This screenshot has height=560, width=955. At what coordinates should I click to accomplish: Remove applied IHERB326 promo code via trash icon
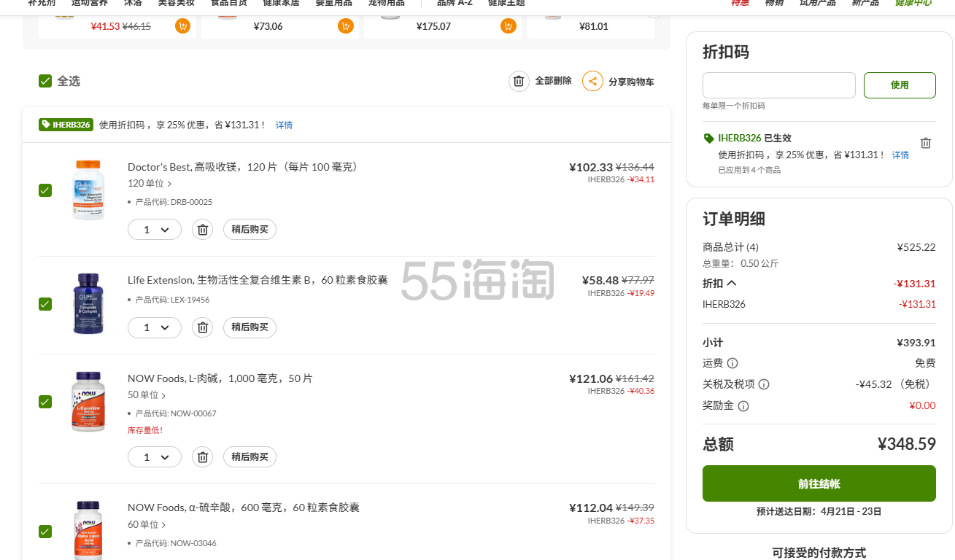925,143
